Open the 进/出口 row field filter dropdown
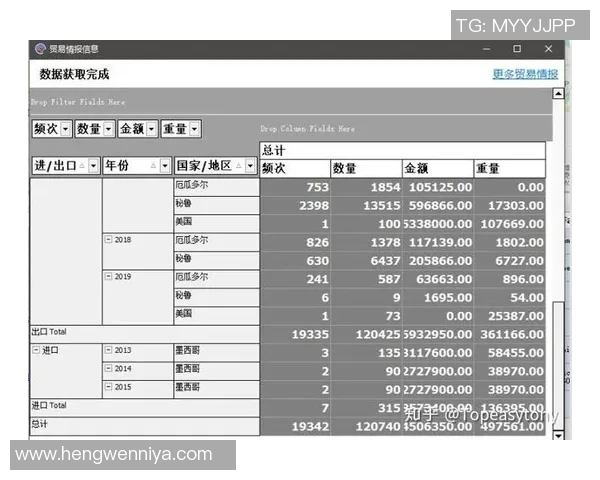Screen dimensions: 600x480 point(93,166)
